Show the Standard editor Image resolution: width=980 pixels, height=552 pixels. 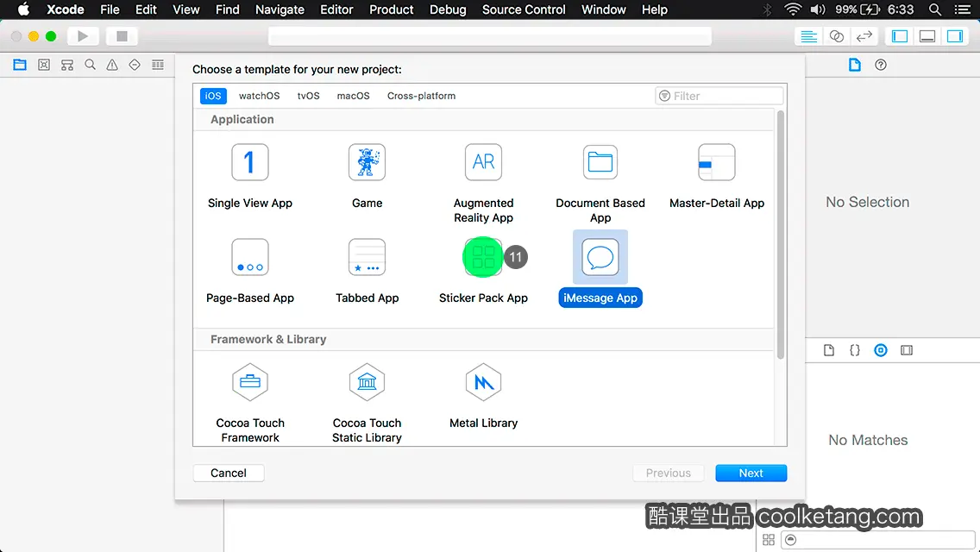808,36
